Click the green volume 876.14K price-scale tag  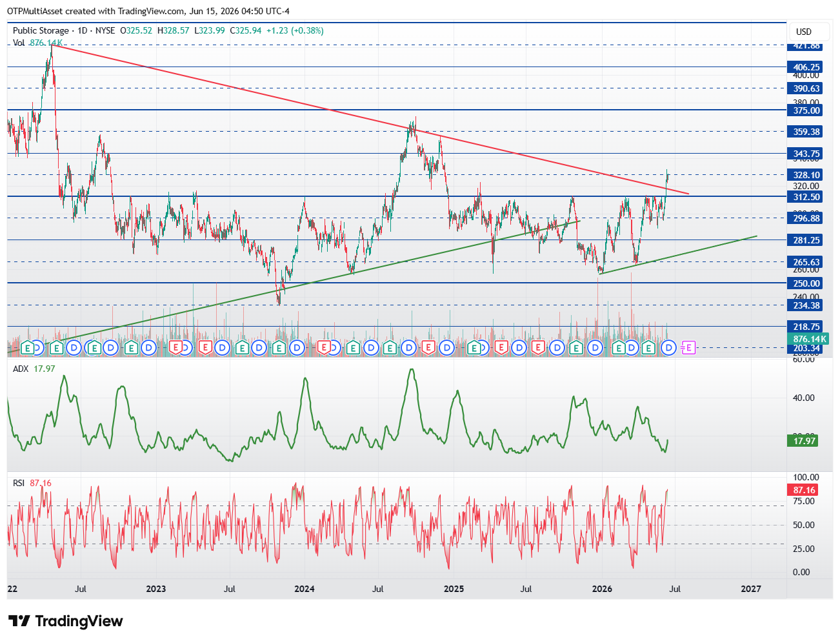(810, 339)
